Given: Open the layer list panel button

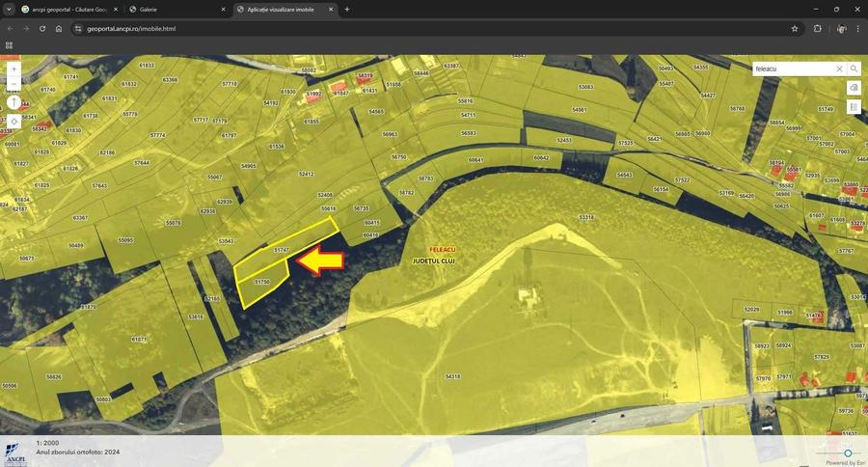Looking at the screenshot, I should (854, 107).
